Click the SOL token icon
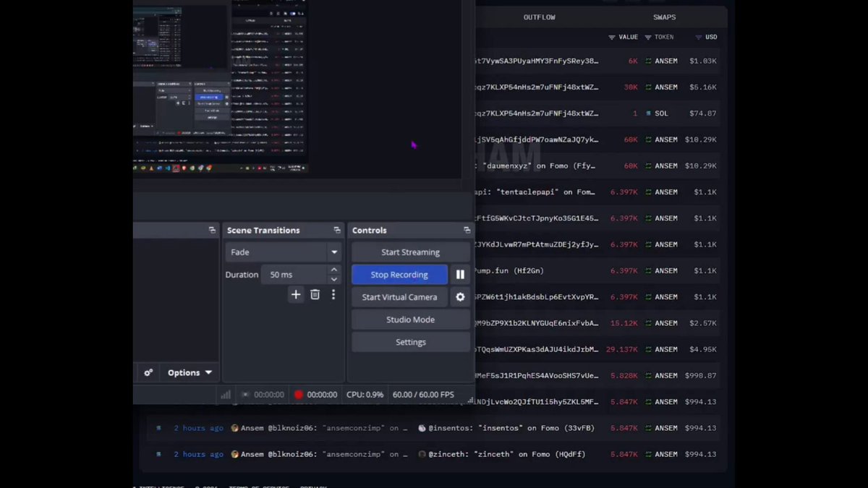The image size is (868, 488). click(x=649, y=114)
